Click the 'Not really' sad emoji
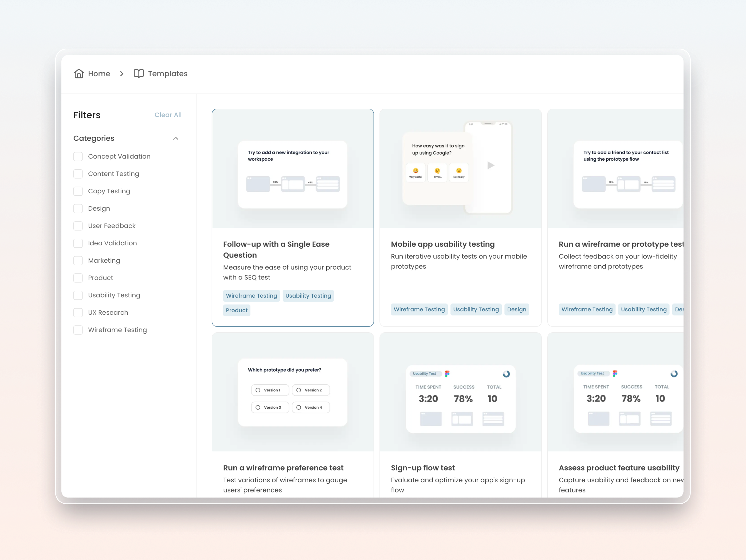The image size is (746, 560). (x=459, y=171)
